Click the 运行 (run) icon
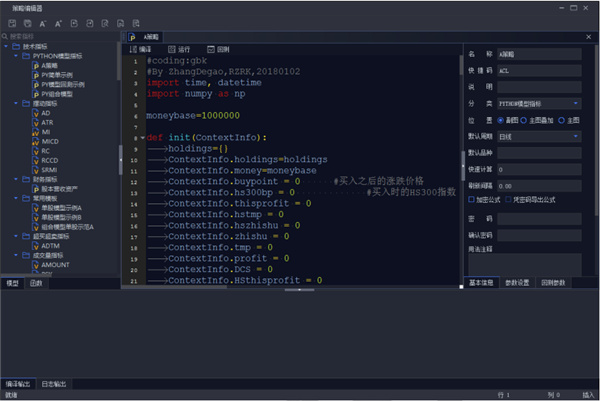Image resolution: width=600 pixels, height=401 pixels. (170, 48)
